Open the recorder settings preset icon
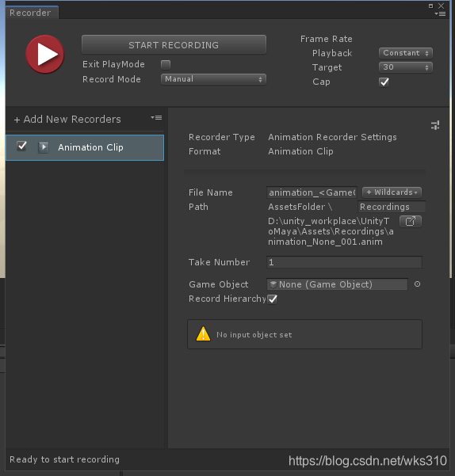Screen dimensions: 455x476 pos(435,125)
